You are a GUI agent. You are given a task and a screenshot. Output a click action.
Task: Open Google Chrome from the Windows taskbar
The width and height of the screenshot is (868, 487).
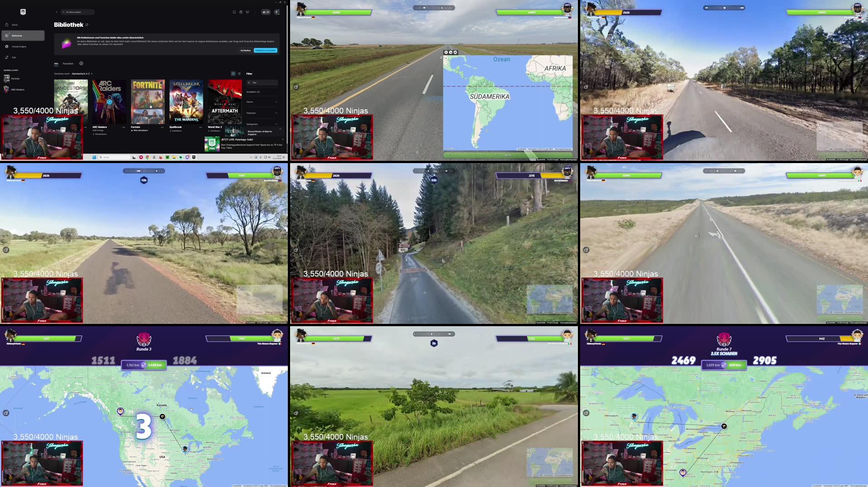(147, 157)
